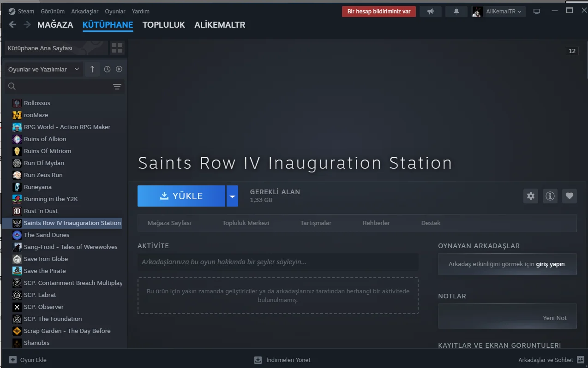The image size is (588, 368).
Task: Click the Rollossus game icon
Action: click(x=17, y=103)
